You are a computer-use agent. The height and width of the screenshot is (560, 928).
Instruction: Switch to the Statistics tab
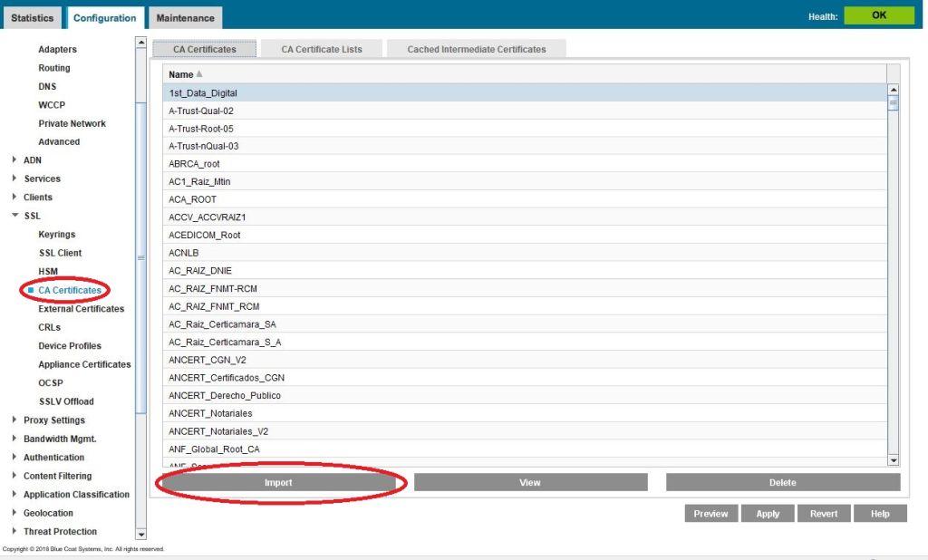[32, 18]
